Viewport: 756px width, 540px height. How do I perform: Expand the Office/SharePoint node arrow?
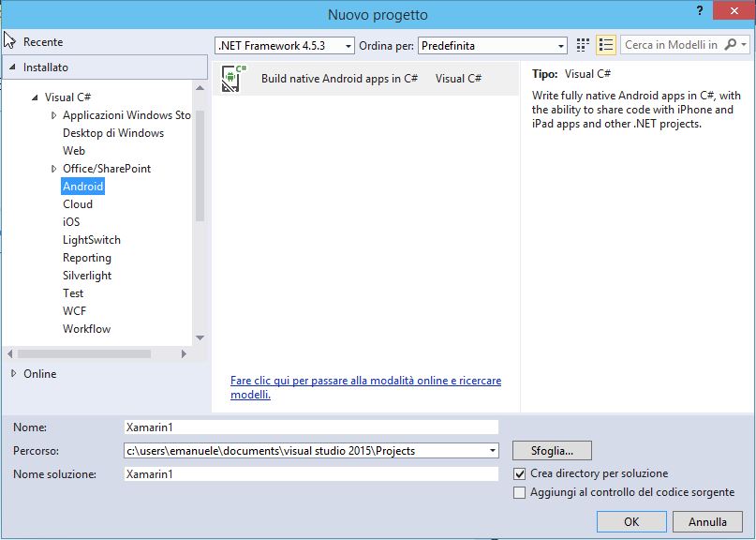point(53,169)
